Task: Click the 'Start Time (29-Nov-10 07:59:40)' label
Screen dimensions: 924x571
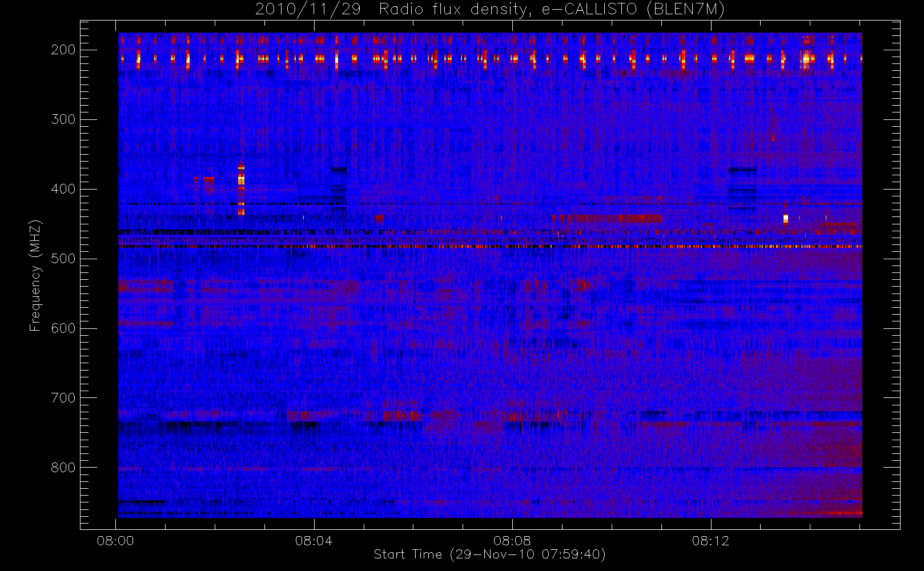Action: click(x=489, y=554)
